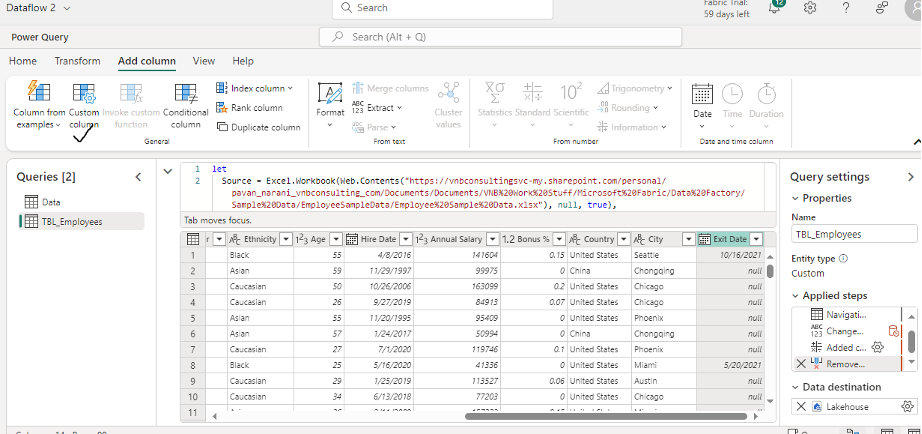This screenshot has width=922, height=434.
Task: Click the Search (Alt + Q) field
Action: coord(500,37)
